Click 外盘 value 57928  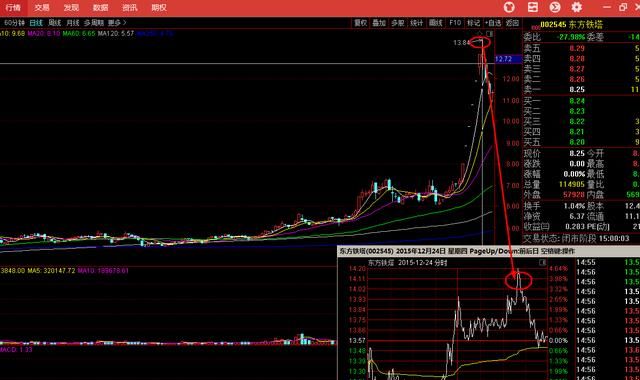tap(574, 195)
